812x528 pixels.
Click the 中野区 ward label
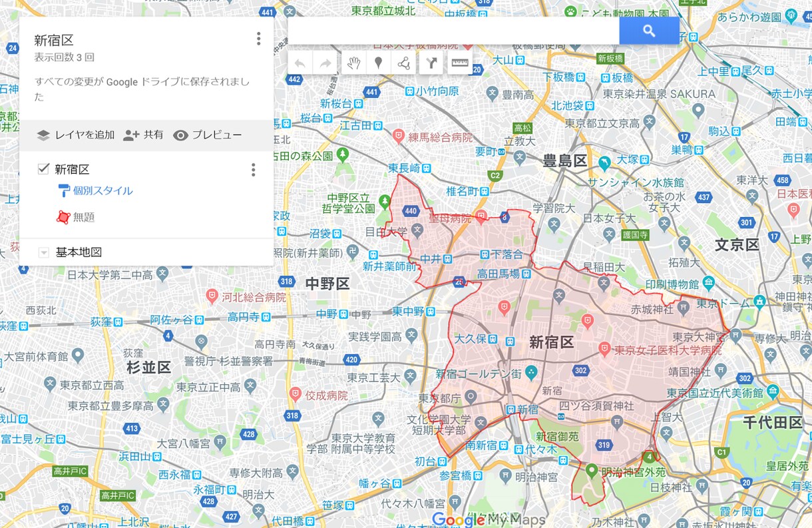pyautogui.click(x=327, y=284)
